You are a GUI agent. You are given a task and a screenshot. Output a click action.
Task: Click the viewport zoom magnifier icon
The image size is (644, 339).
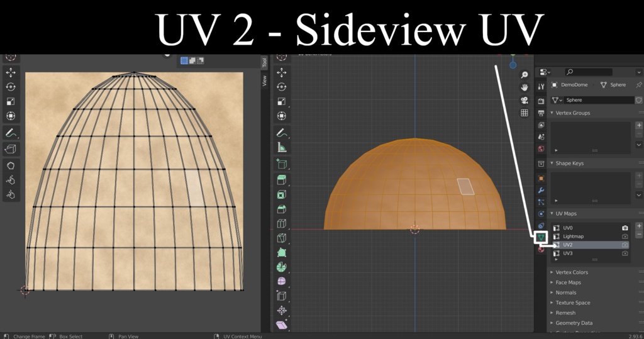point(525,75)
